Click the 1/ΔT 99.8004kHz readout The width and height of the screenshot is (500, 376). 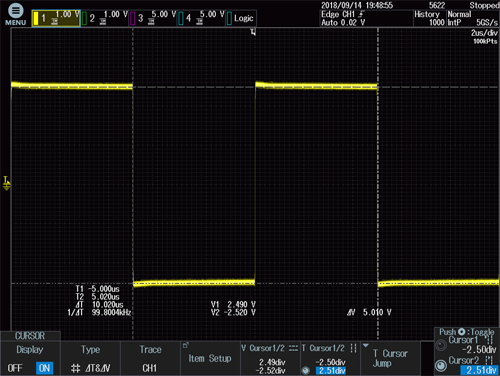[99, 313]
